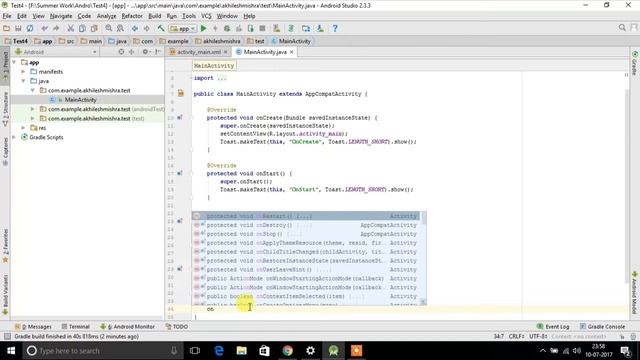The image size is (640, 360).
Task: Click Windows search box on taskbar
Action: click(102, 351)
